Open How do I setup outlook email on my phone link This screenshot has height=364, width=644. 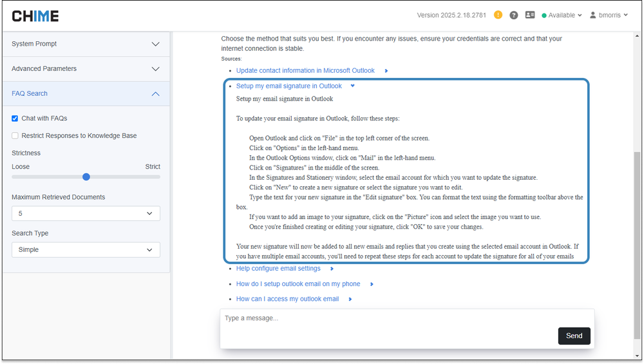tap(298, 284)
